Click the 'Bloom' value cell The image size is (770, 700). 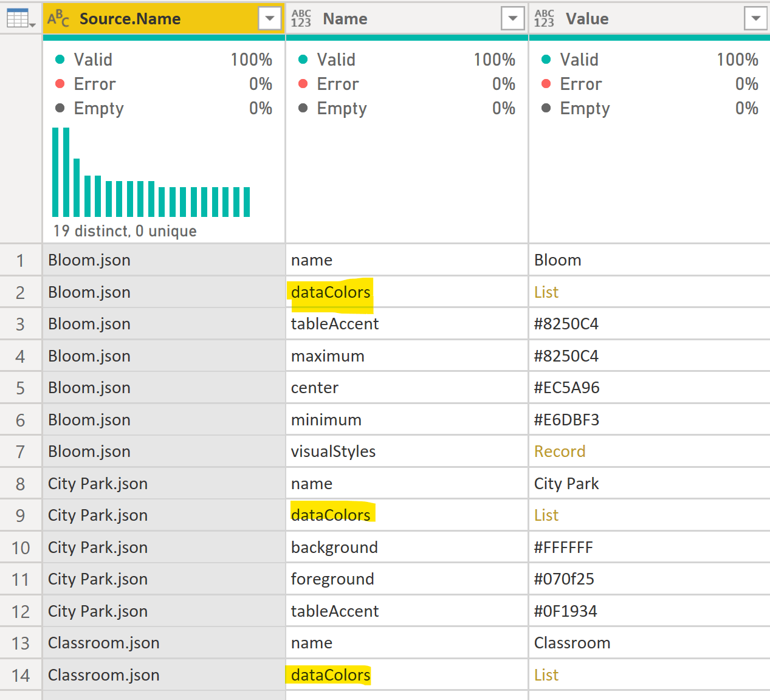point(650,260)
